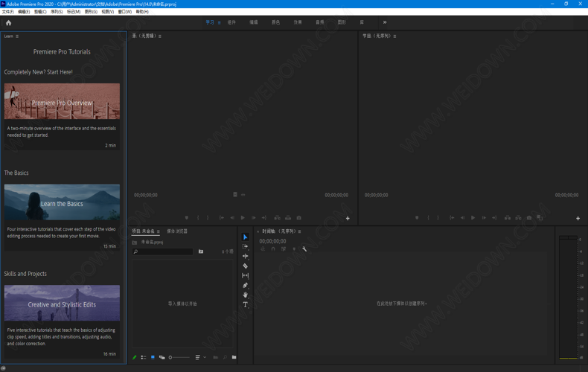The width and height of the screenshot is (588, 372).
Task: Select the Pen tool
Action: click(245, 285)
